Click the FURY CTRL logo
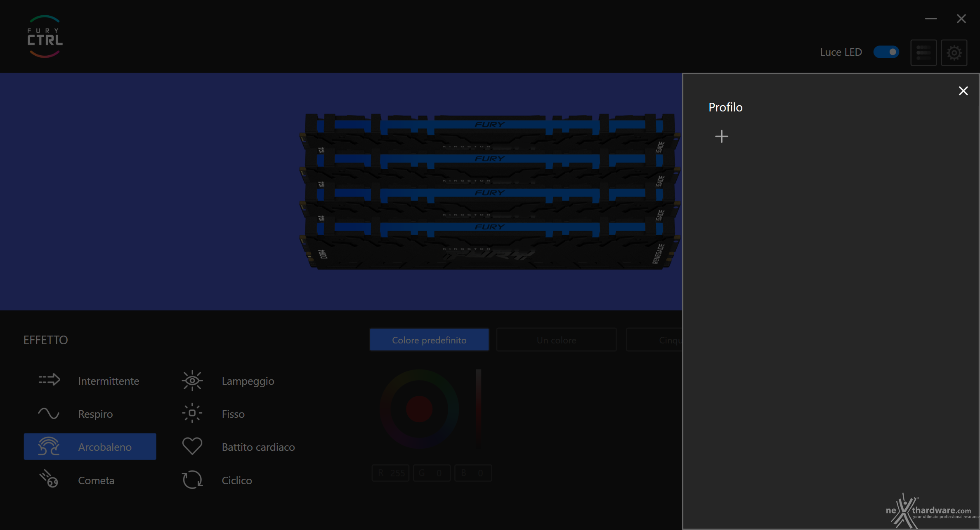The image size is (980, 530). click(45, 37)
